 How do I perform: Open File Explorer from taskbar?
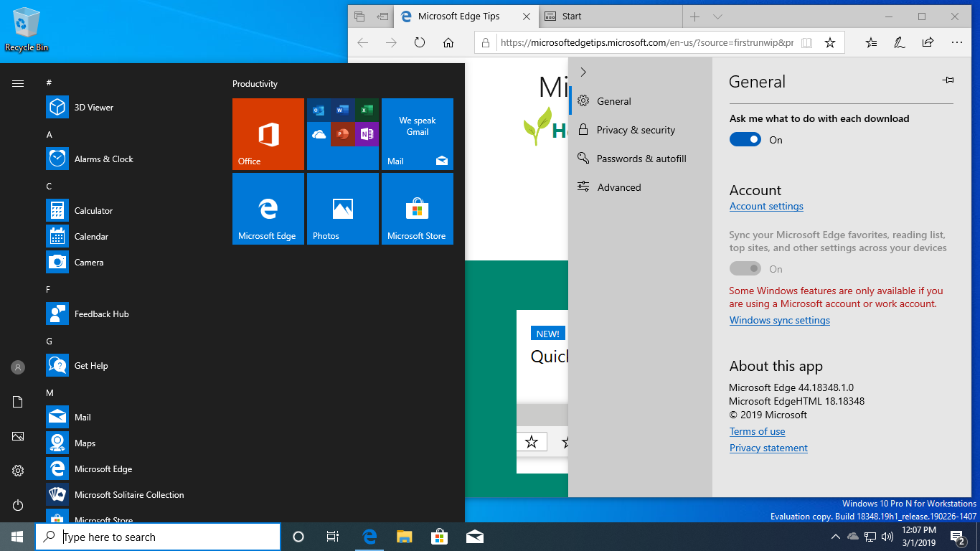(x=405, y=537)
